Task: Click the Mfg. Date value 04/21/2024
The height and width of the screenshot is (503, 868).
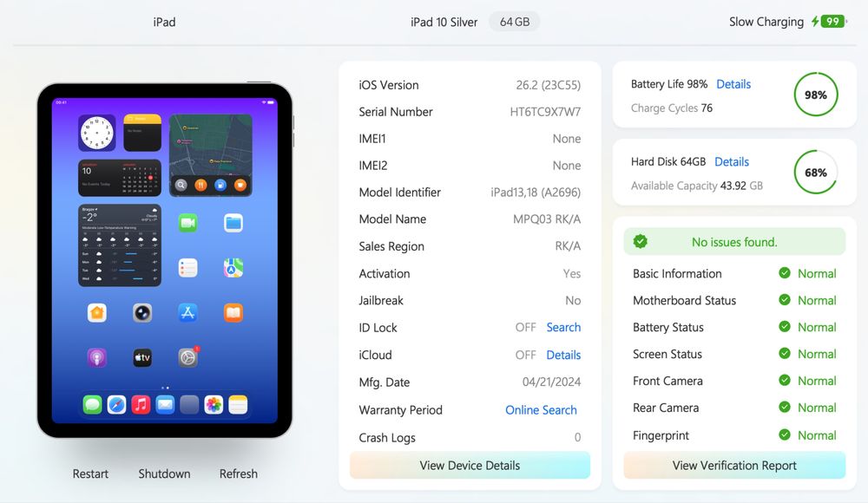Action: coord(551,382)
